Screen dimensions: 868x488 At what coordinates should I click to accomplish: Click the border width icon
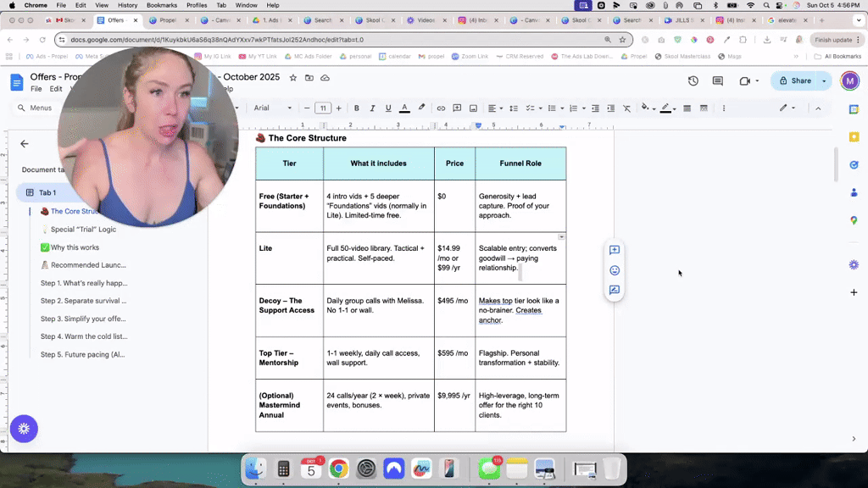coord(687,108)
